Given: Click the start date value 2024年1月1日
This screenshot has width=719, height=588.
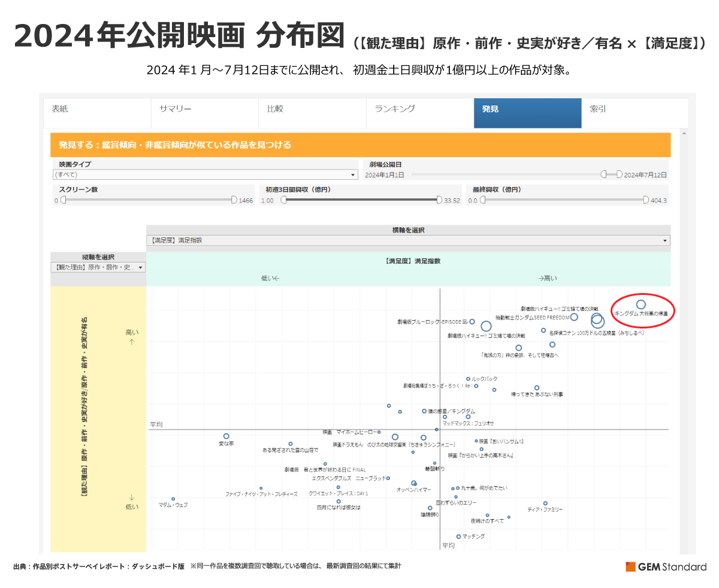Looking at the screenshot, I should pos(385,175).
